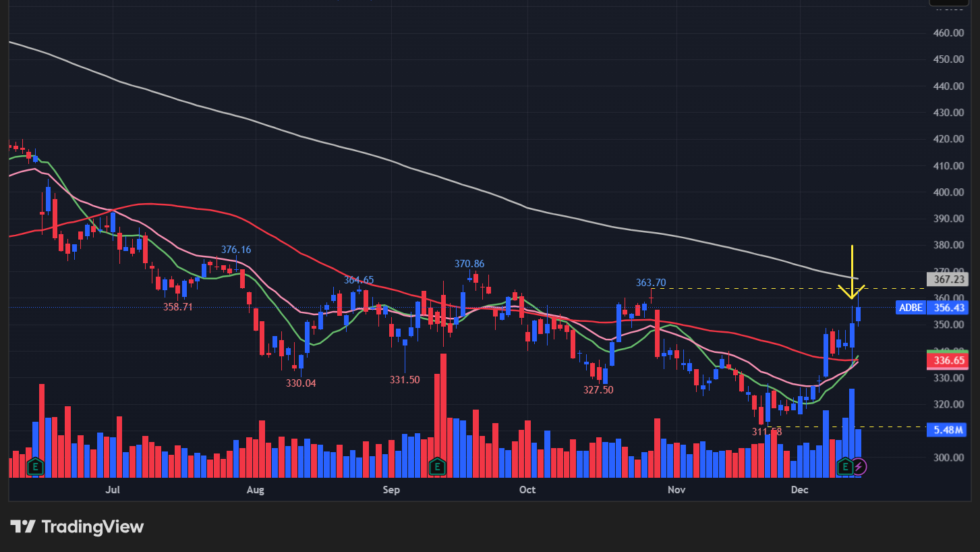Click the 376.16 high price annotation
980x552 pixels.
click(x=236, y=250)
